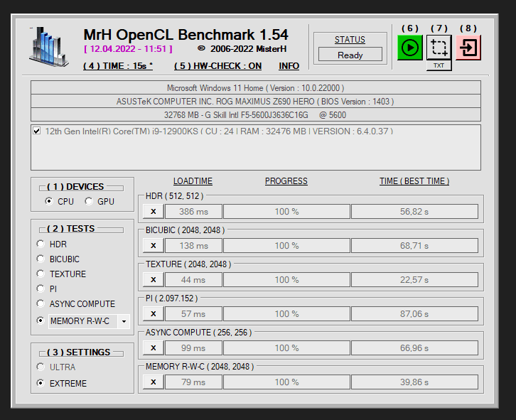Click the Ready status field

coord(350,54)
